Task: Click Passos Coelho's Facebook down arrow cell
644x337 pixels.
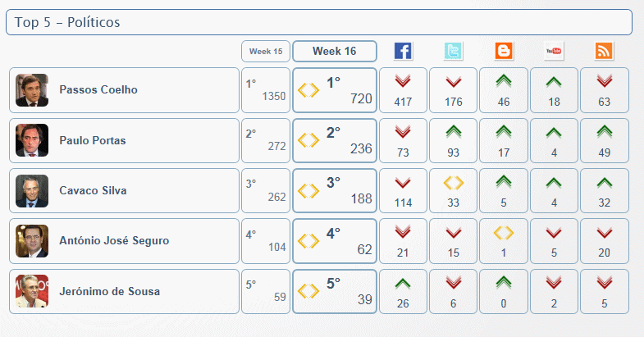Action: (x=403, y=90)
